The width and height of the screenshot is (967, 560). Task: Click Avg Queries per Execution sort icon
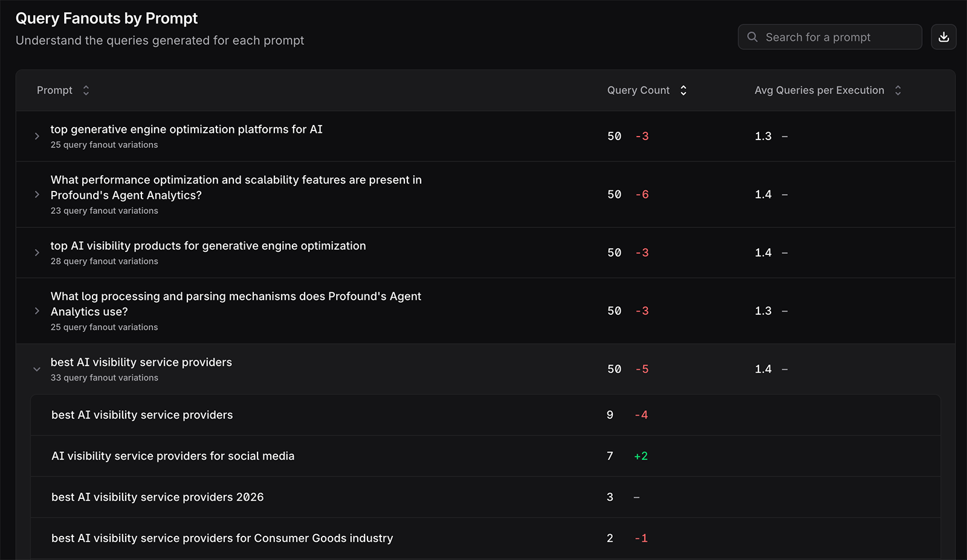898,90
